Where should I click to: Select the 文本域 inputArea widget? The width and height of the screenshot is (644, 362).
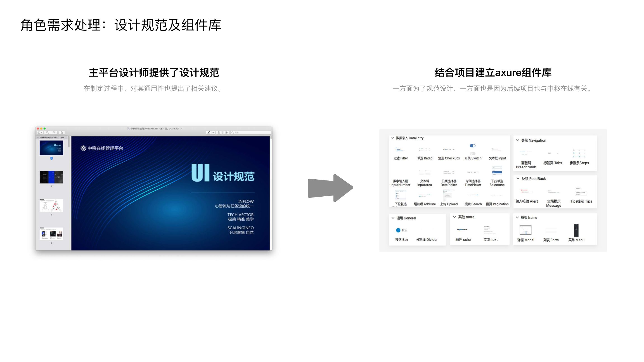pyautogui.click(x=425, y=178)
